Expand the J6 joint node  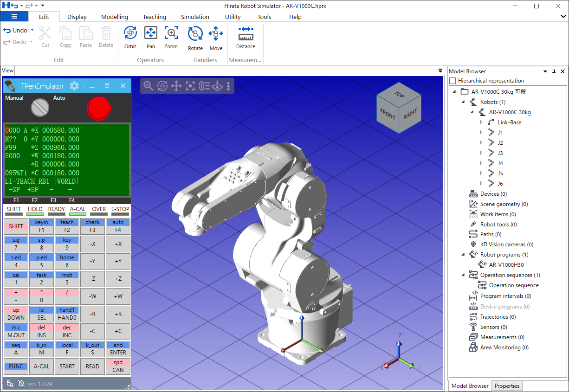[481, 184]
